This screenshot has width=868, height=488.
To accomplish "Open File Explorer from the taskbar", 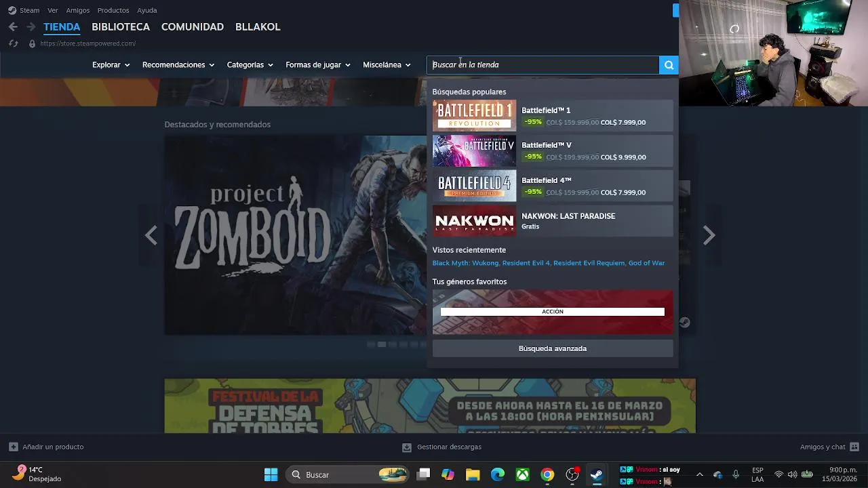I will click(x=473, y=474).
